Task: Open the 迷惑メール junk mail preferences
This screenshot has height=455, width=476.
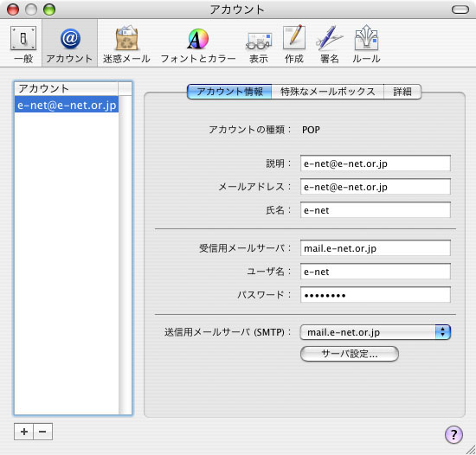Action: [x=126, y=44]
